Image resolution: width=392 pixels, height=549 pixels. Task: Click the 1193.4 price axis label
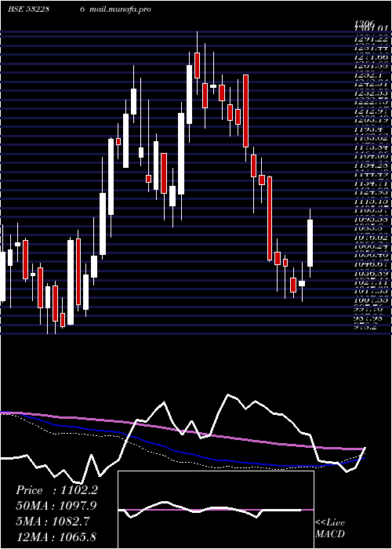click(368, 130)
